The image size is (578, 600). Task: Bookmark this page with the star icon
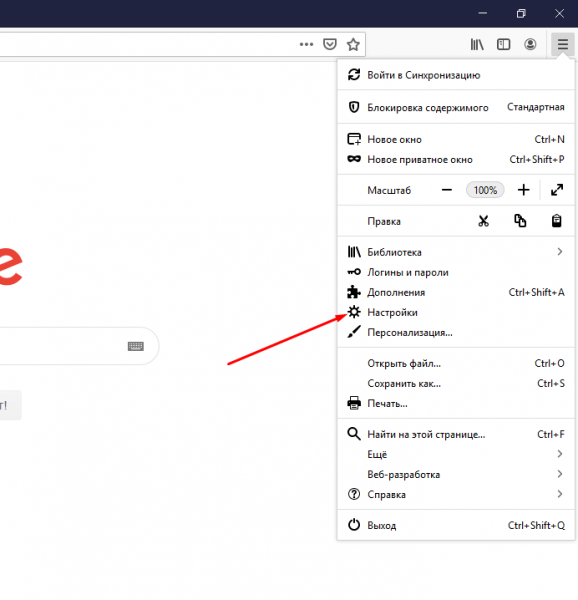coord(353,44)
